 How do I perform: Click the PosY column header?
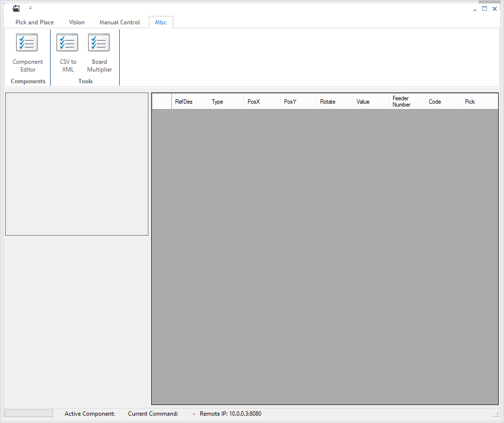pos(298,102)
